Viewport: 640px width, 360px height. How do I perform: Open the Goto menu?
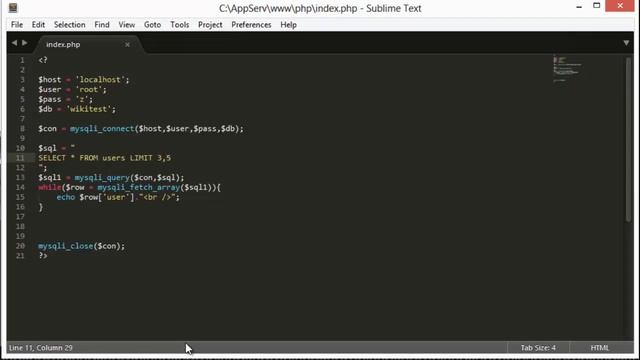pyautogui.click(x=152, y=25)
